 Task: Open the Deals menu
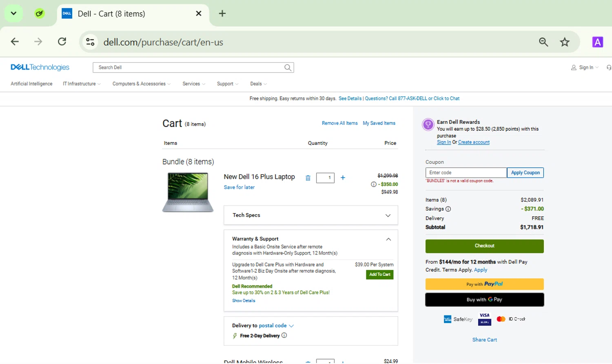(x=259, y=84)
